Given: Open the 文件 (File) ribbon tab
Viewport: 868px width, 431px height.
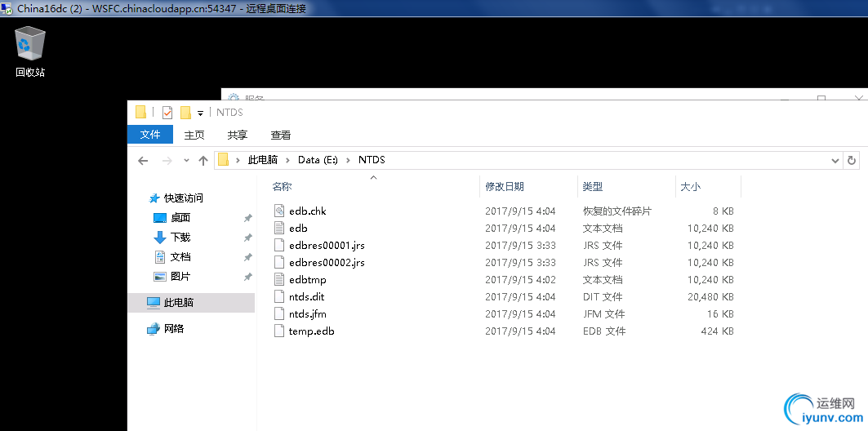Looking at the screenshot, I should 150,135.
